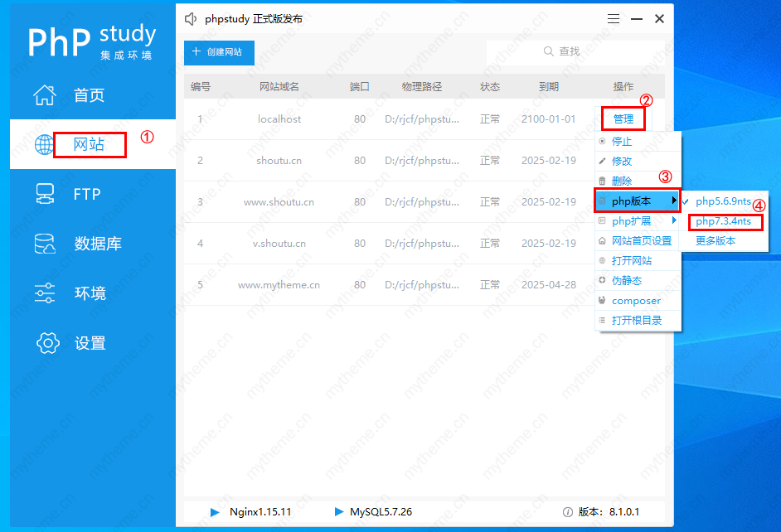Open the 设置 gear icon
The width and height of the screenshot is (781, 532).
(x=49, y=343)
